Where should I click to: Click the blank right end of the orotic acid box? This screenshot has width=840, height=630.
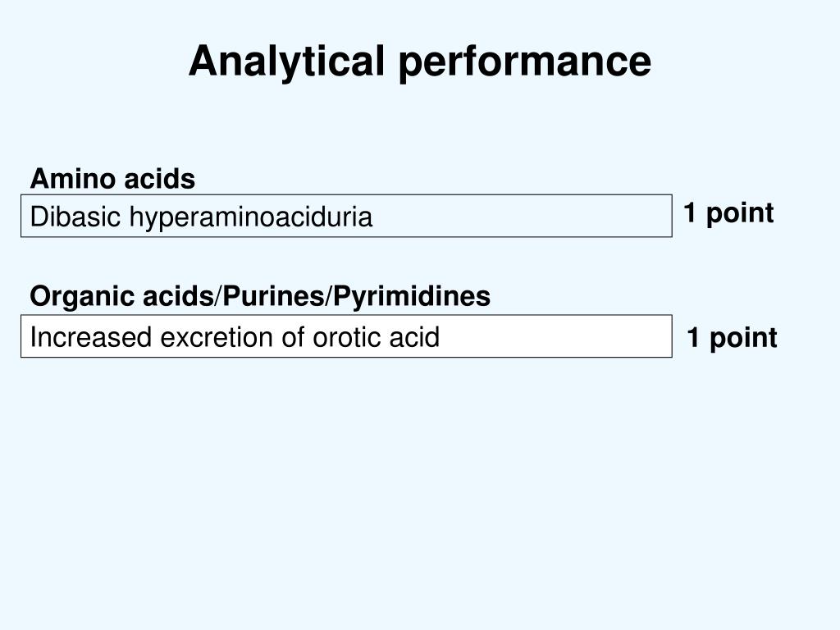574,336
